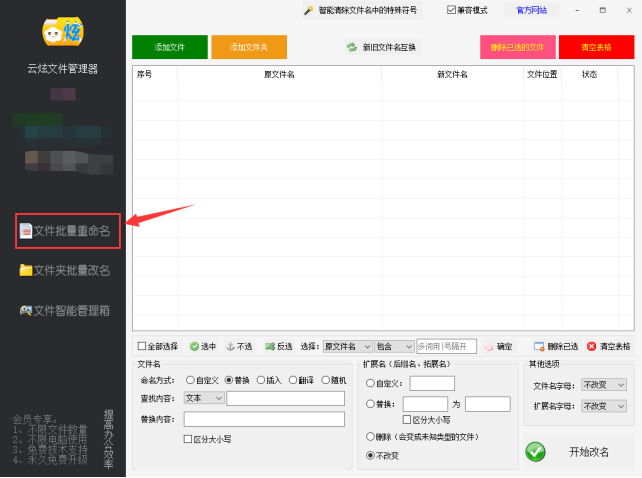Toggle the 兼容模式 checkbox

tap(451, 10)
